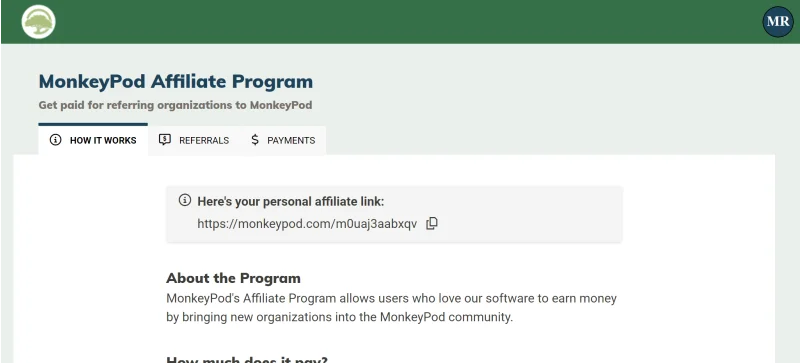Switch to the Referrals tab
The width and height of the screenshot is (800, 363).
(194, 140)
